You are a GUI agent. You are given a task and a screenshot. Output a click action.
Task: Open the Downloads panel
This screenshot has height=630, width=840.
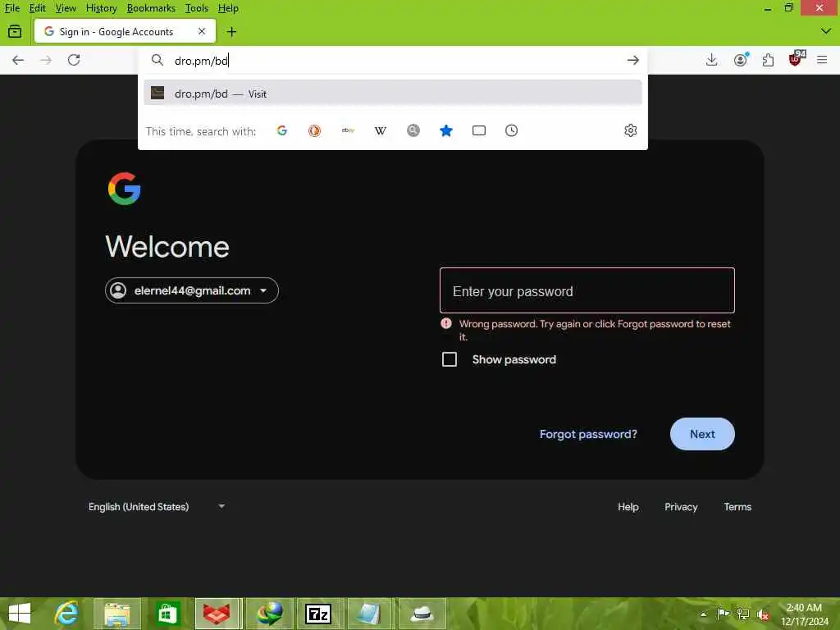pos(711,60)
